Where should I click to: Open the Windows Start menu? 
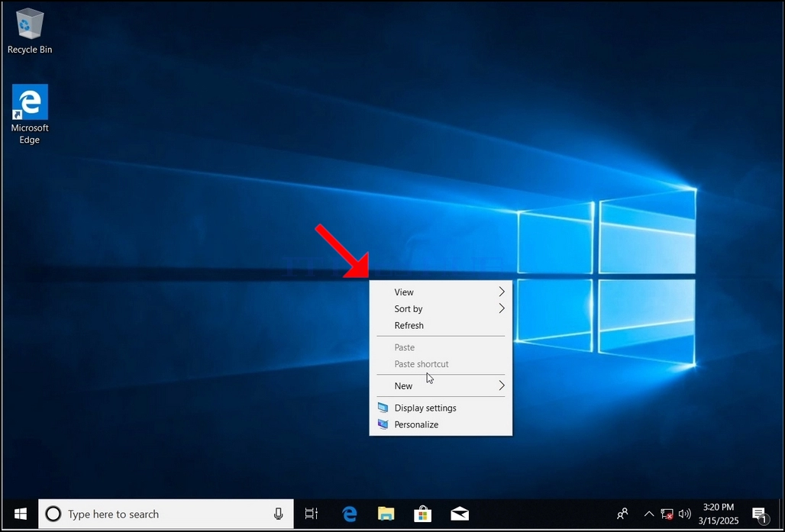(20, 514)
